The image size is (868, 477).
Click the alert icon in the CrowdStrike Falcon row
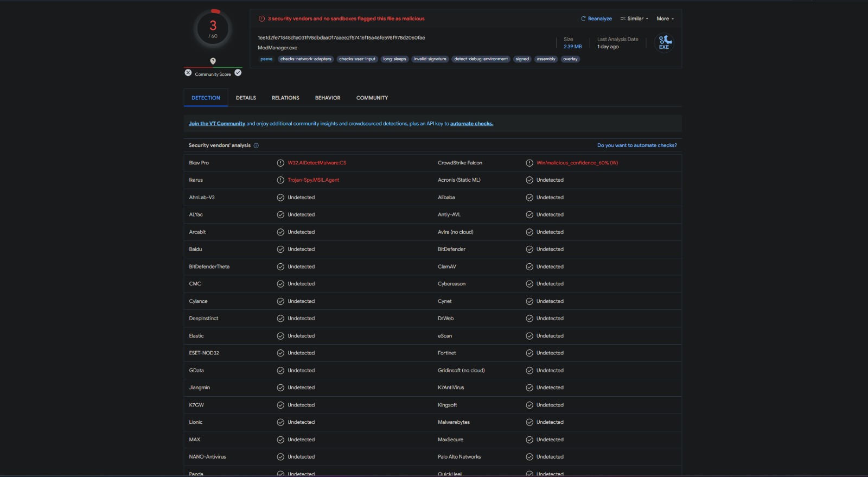(x=529, y=163)
